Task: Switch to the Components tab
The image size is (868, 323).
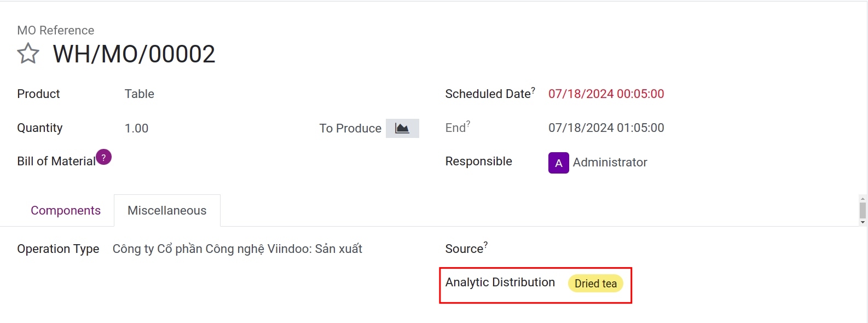Action: pos(66,210)
